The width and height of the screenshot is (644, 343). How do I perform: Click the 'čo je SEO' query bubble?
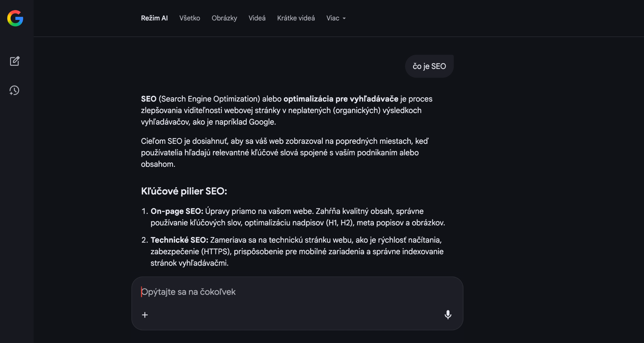429,66
